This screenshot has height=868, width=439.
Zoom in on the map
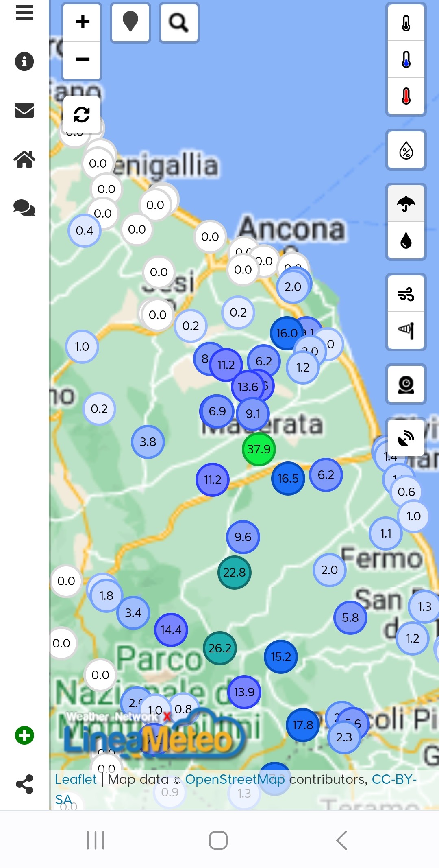pos(83,22)
